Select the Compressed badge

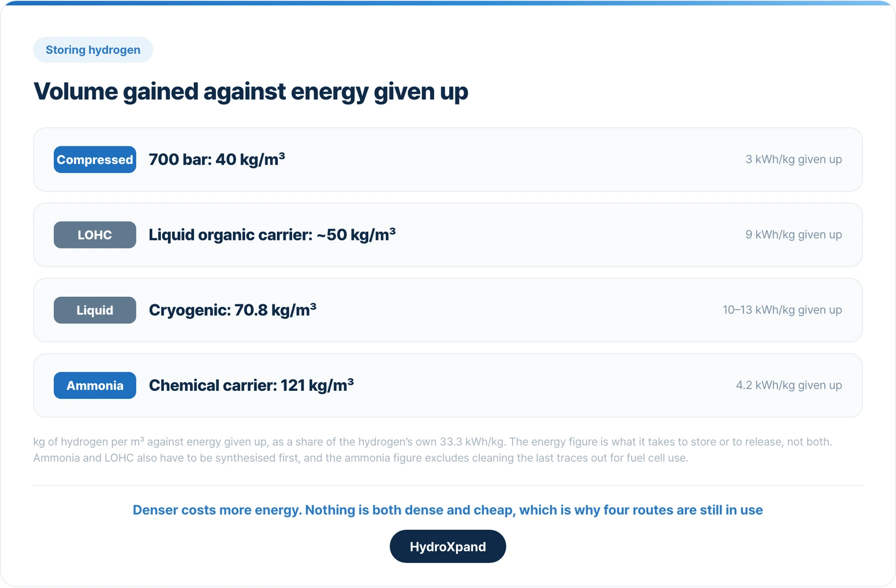coord(95,160)
